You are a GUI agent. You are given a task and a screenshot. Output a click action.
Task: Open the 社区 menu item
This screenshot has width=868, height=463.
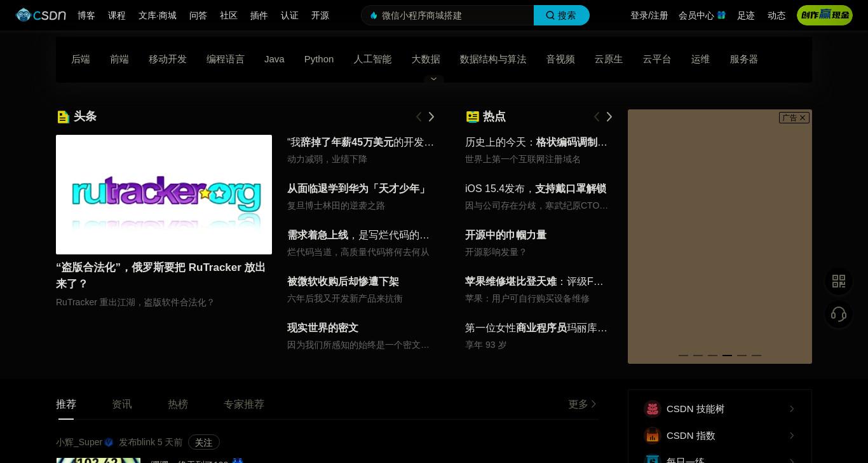[x=229, y=15]
